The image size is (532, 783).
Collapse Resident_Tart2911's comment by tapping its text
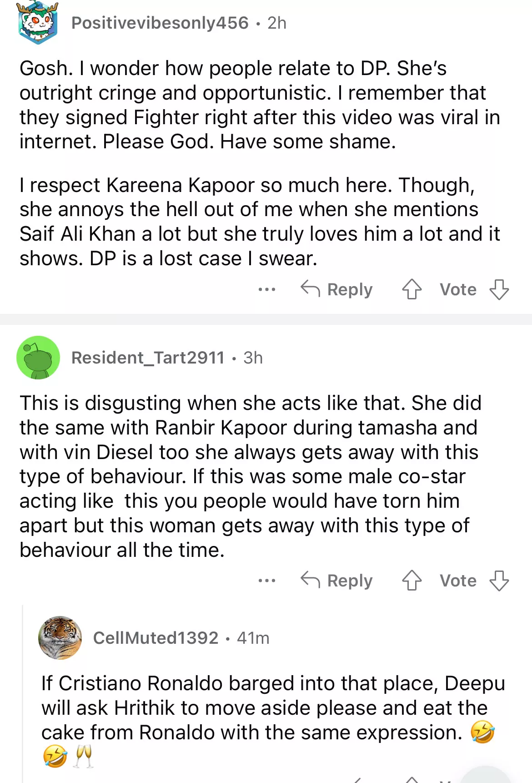click(x=246, y=476)
